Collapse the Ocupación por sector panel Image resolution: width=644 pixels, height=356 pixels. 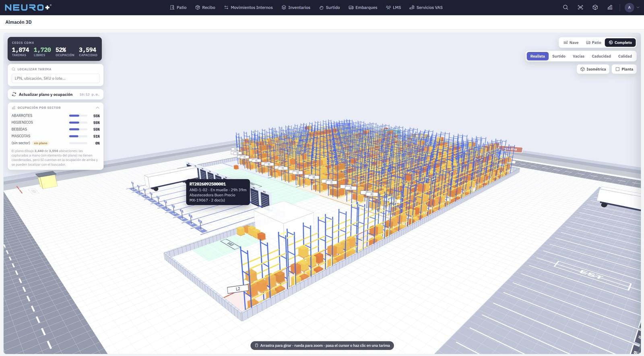click(x=97, y=108)
